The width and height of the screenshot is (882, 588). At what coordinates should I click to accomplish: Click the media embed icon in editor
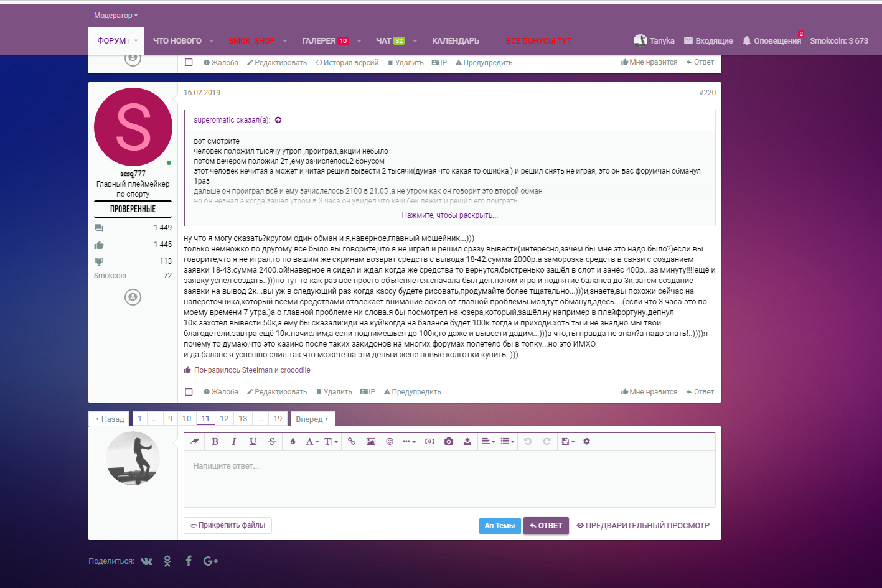(x=429, y=441)
